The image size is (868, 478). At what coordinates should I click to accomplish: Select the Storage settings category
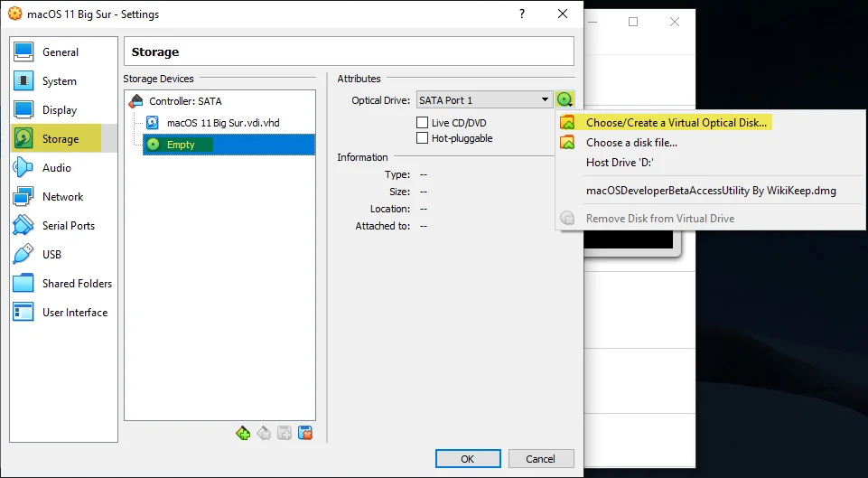click(63, 138)
